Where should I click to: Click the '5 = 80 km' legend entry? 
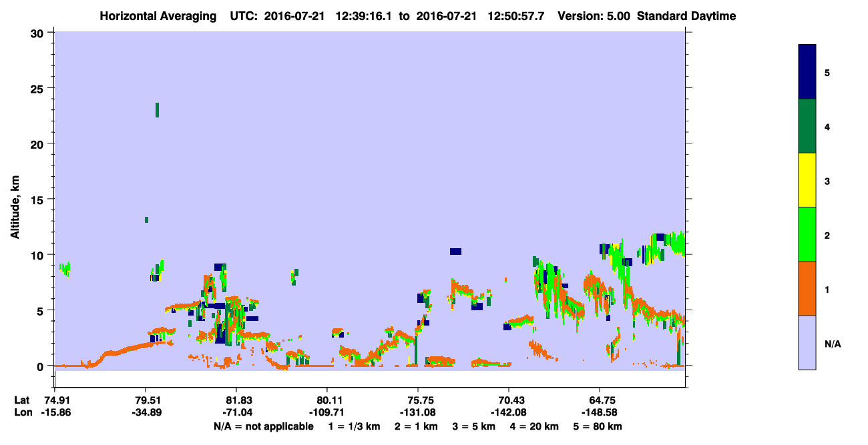(x=598, y=426)
